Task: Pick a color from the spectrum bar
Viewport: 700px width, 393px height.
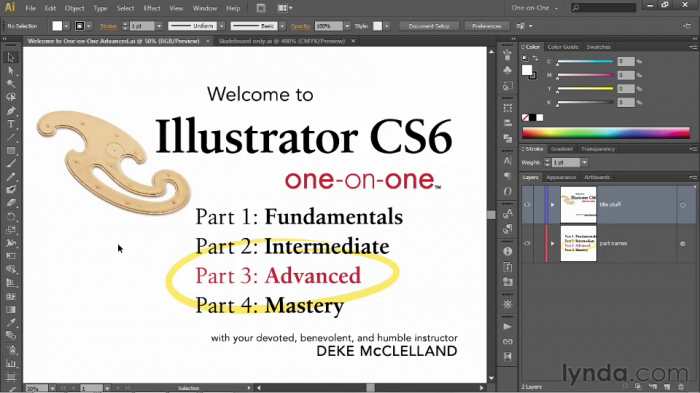Action: (x=606, y=133)
